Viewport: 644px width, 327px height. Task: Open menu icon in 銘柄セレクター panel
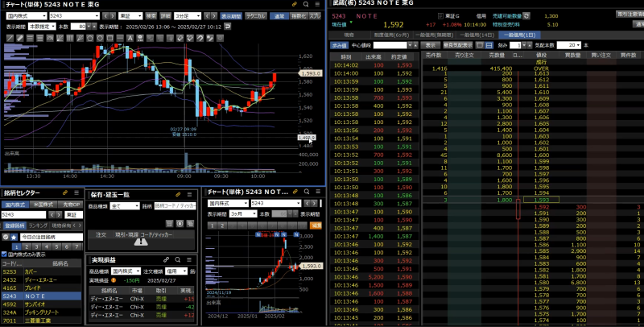click(x=76, y=192)
